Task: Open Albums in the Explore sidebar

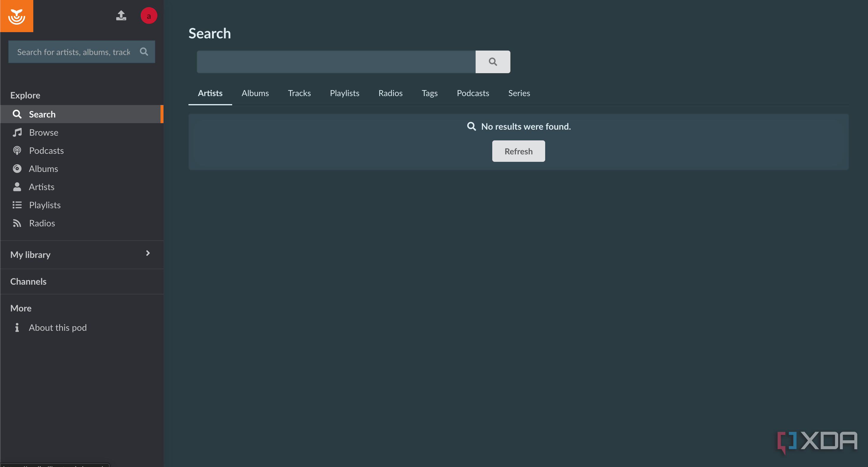Action: pyautogui.click(x=81, y=169)
